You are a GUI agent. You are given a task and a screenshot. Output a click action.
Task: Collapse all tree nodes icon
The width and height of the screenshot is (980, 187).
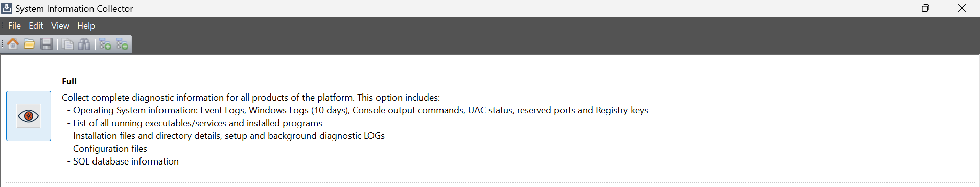[x=122, y=44]
